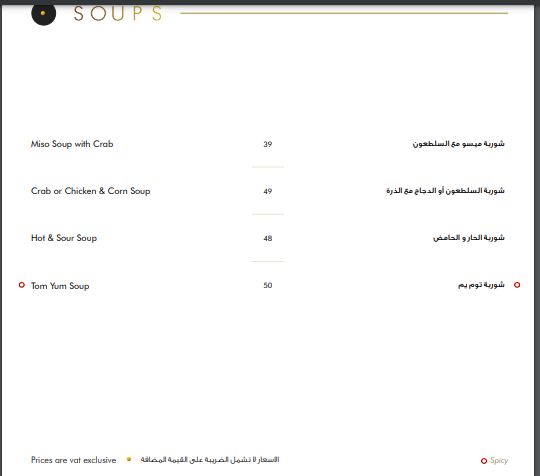
Task: Select Tom Yum Soup item
Action: pos(60,286)
